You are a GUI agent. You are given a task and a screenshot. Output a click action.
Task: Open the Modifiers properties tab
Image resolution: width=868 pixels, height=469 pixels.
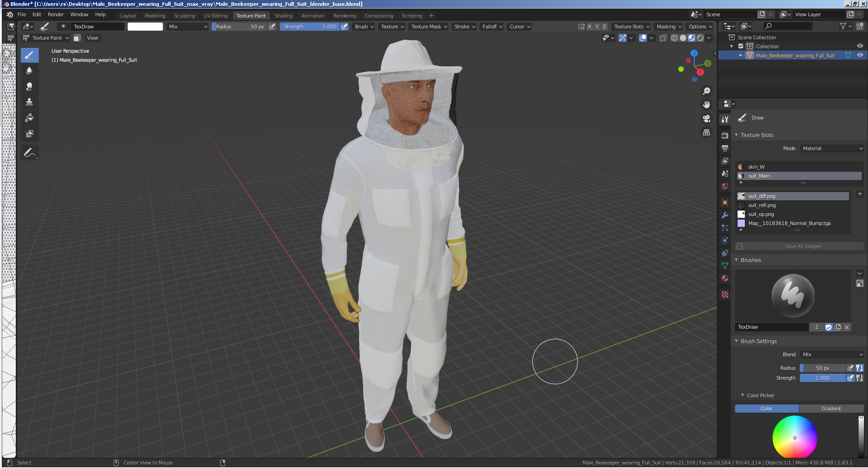pos(725,215)
